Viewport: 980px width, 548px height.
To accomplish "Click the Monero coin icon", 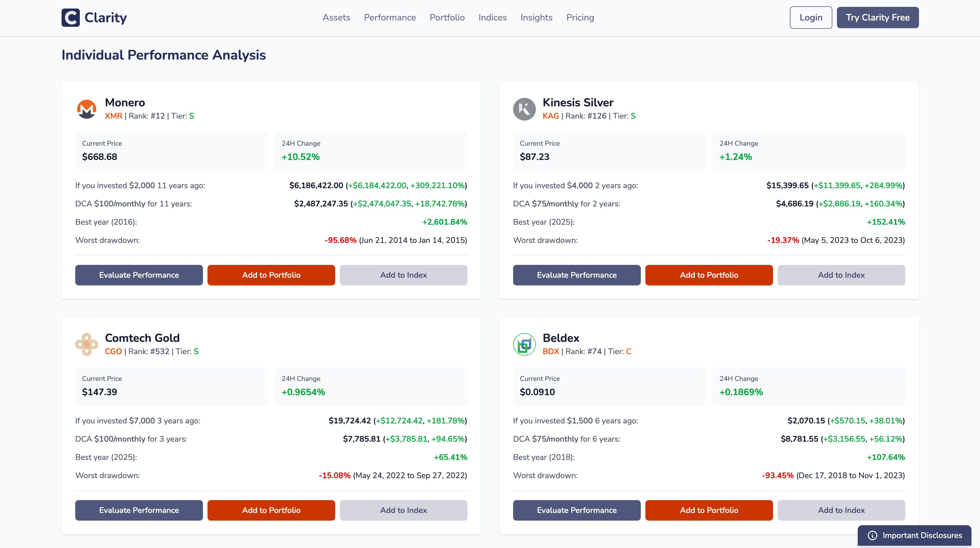I will 87,109.
